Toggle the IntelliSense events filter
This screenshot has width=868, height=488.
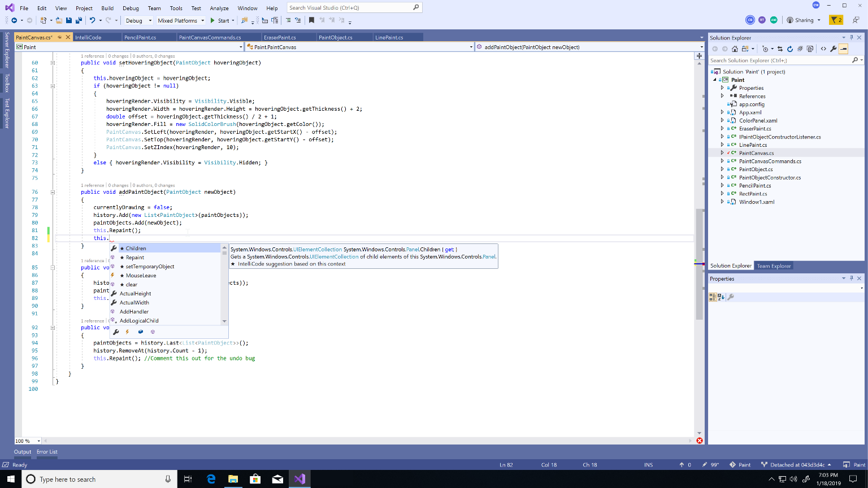click(128, 332)
